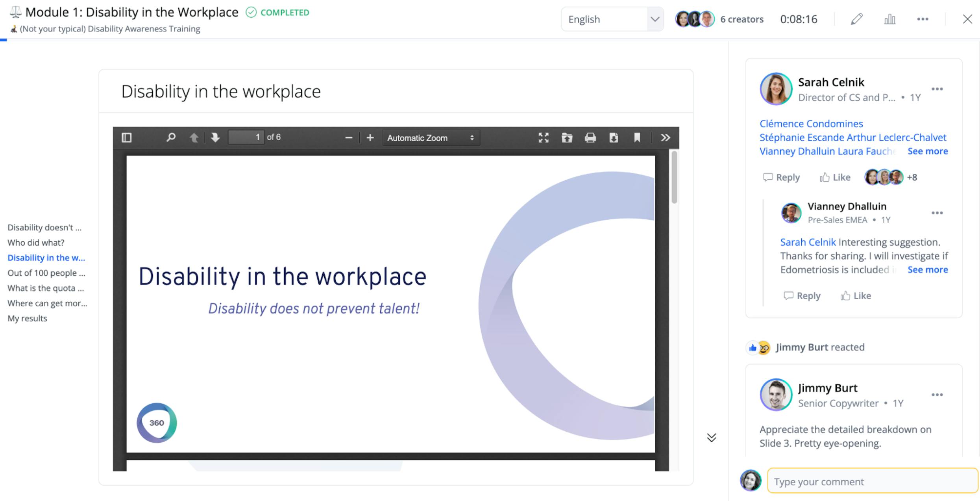
Task: Click See more on Sarah's comment
Action: (x=927, y=151)
